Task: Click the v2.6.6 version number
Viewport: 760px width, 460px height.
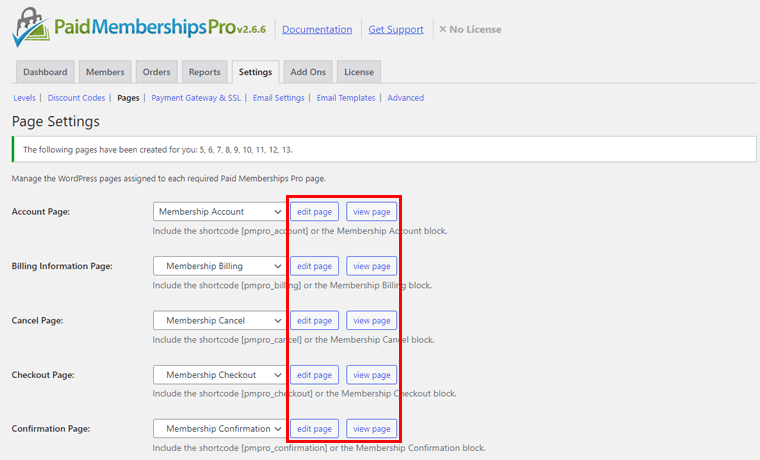Action: click(x=251, y=30)
